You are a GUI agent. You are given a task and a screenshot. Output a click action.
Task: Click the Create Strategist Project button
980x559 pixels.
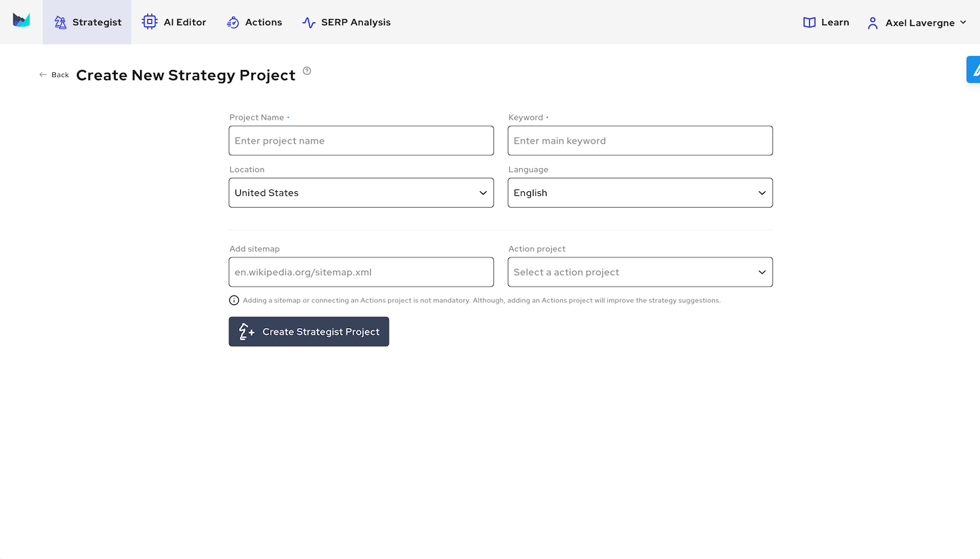[309, 332]
